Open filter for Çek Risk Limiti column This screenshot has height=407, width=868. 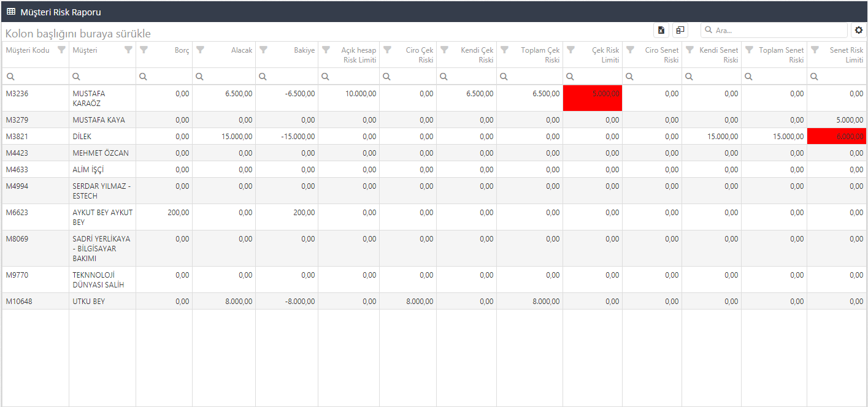[570, 50]
